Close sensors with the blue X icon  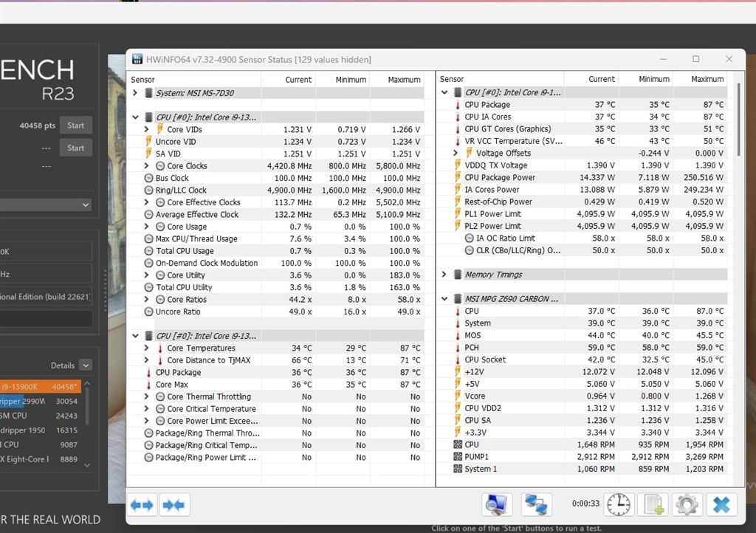click(x=721, y=504)
